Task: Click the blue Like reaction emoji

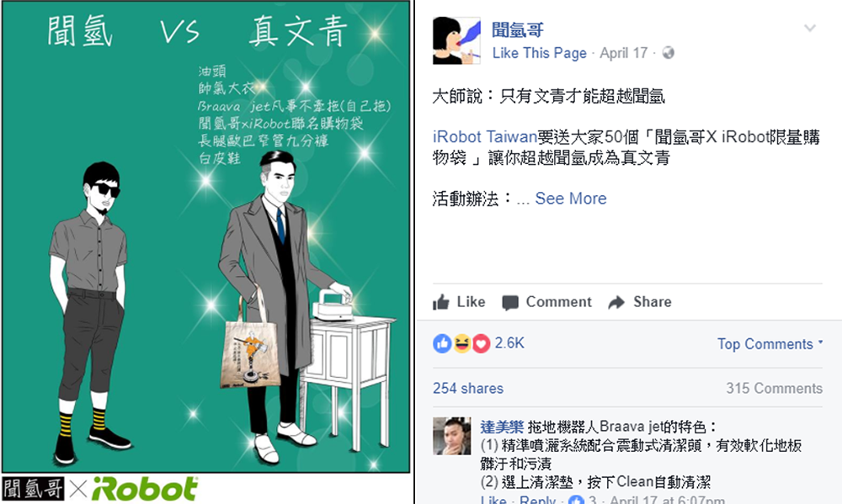Action: [442, 343]
